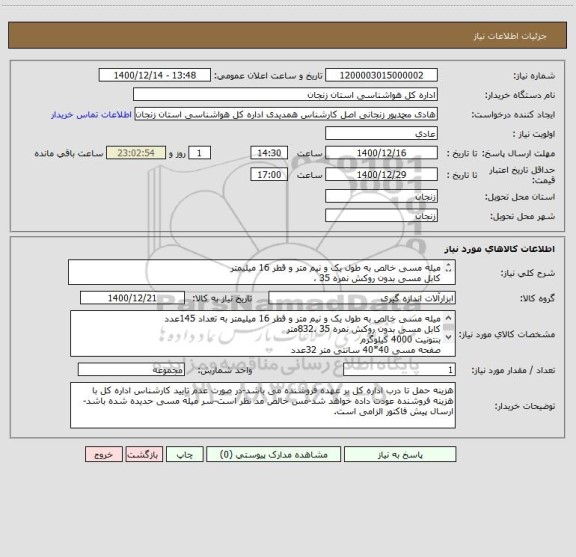
Task: Click the price validity date 1400/12/29
Action: tap(381, 175)
